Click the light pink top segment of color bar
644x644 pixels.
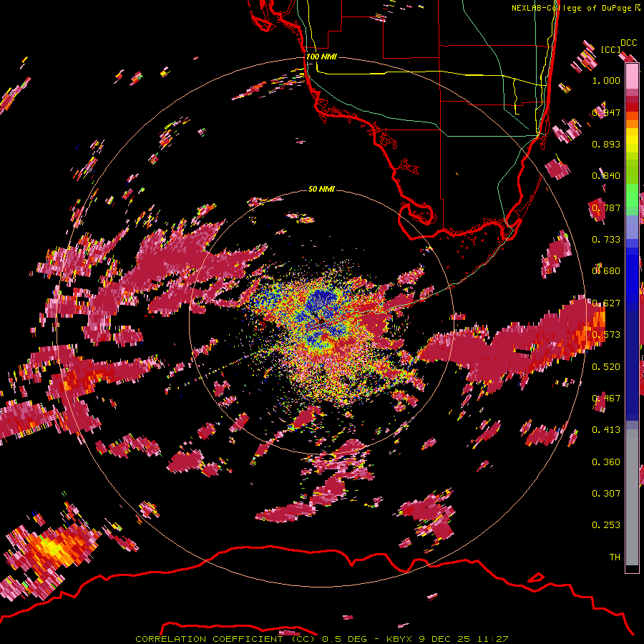click(x=632, y=76)
